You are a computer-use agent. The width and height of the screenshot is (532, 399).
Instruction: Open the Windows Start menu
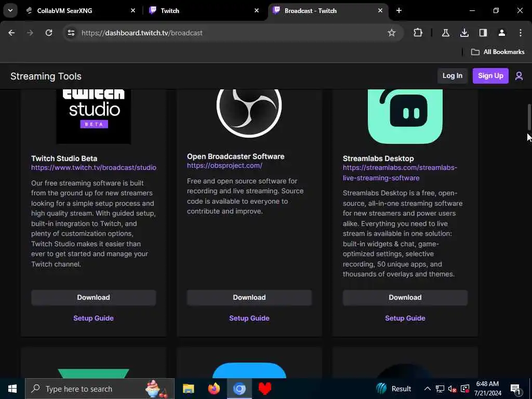12,389
